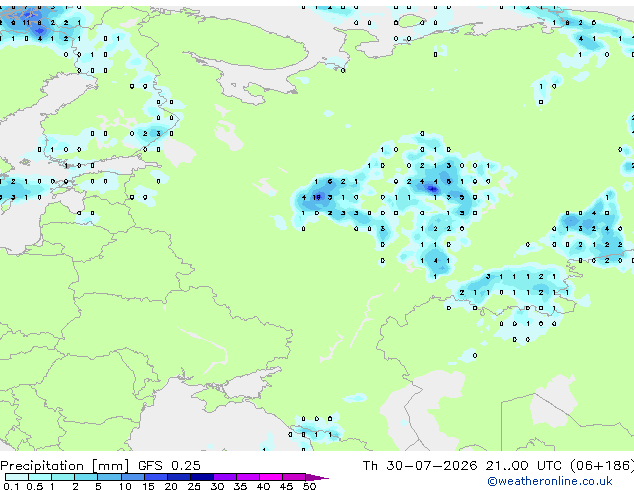Click the 0.1–0.5 mm legend color box
Viewport: 634px width, 490px height.
click(x=17, y=477)
